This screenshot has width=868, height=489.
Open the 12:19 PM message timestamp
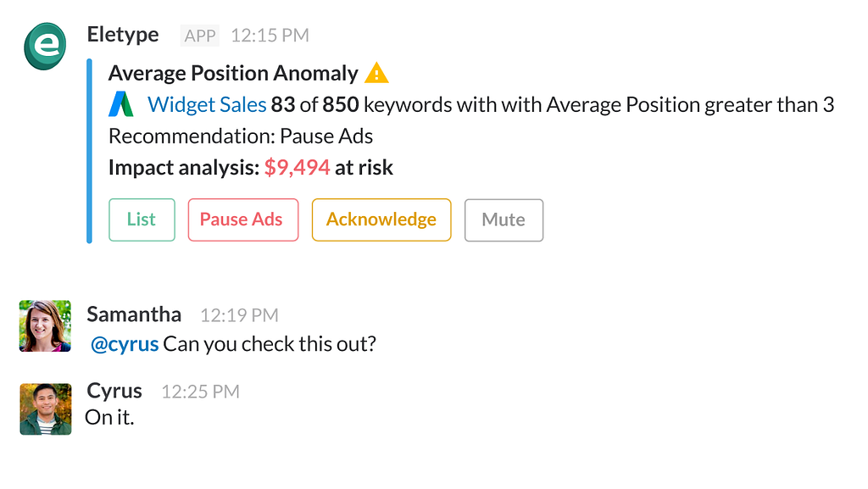coord(239,315)
